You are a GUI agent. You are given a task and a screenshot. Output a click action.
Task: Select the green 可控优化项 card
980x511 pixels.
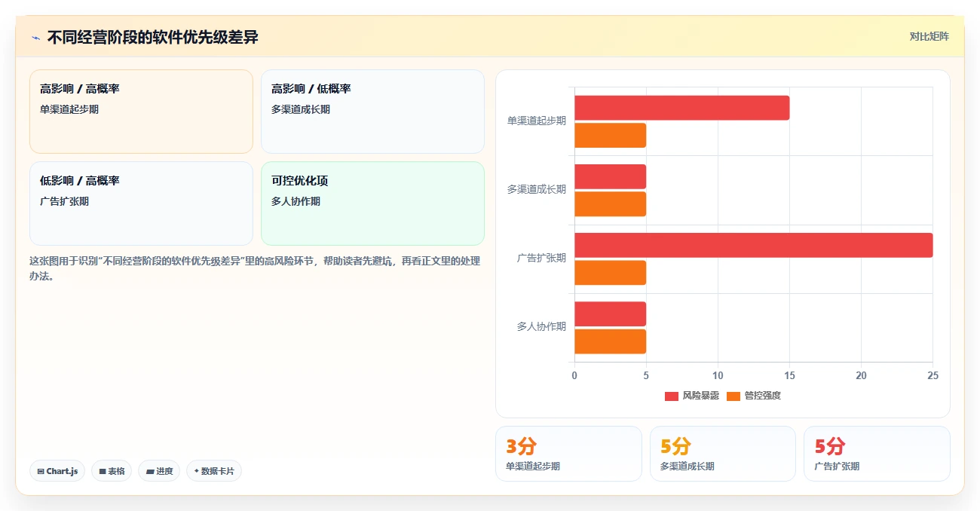[x=372, y=203]
